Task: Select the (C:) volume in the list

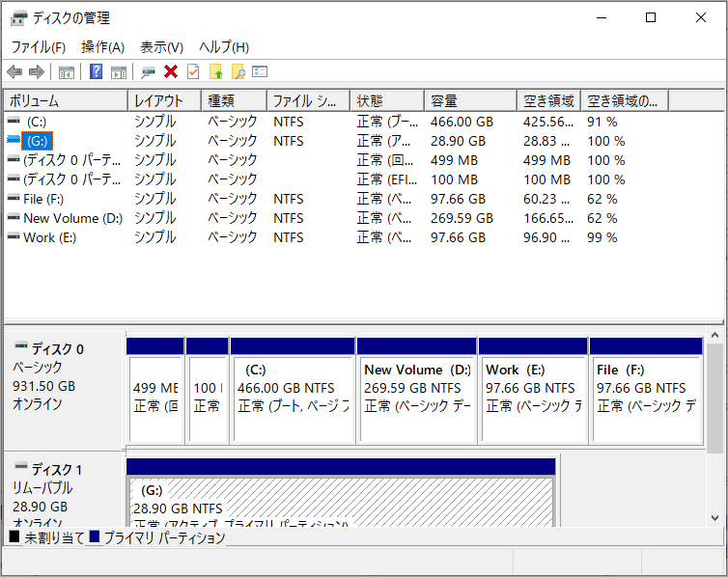Action: pos(37,122)
